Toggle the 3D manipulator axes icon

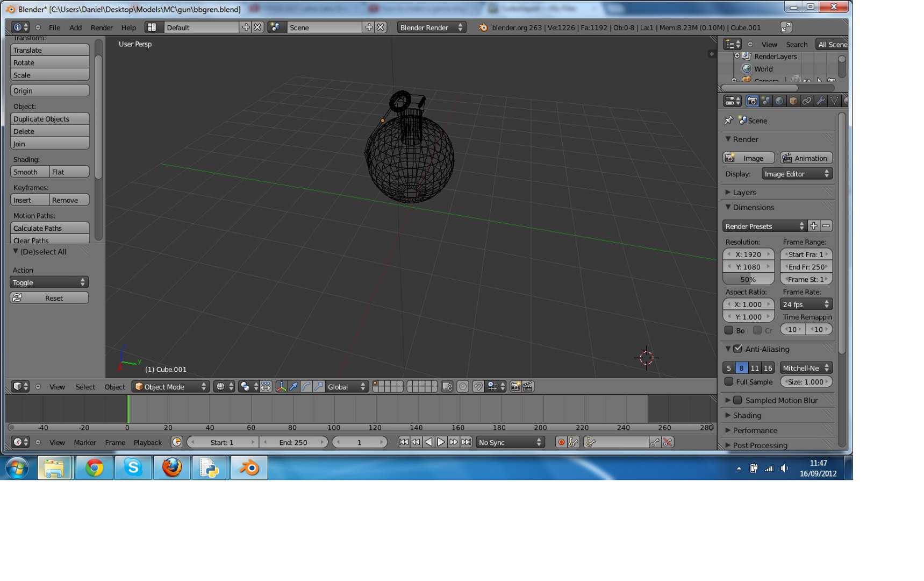pyautogui.click(x=281, y=386)
